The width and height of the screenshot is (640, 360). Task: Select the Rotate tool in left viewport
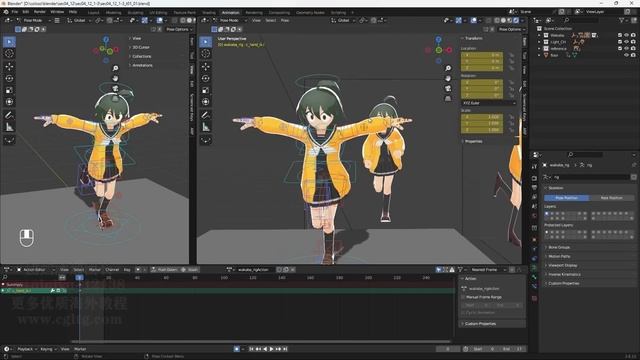[9, 78]
